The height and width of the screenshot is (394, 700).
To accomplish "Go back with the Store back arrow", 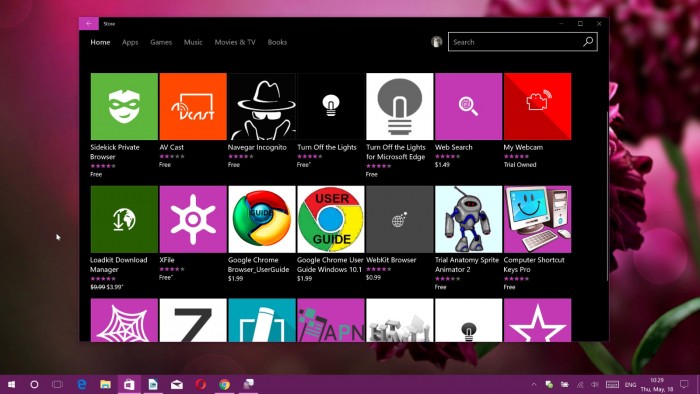I will (x=89, y=24).
